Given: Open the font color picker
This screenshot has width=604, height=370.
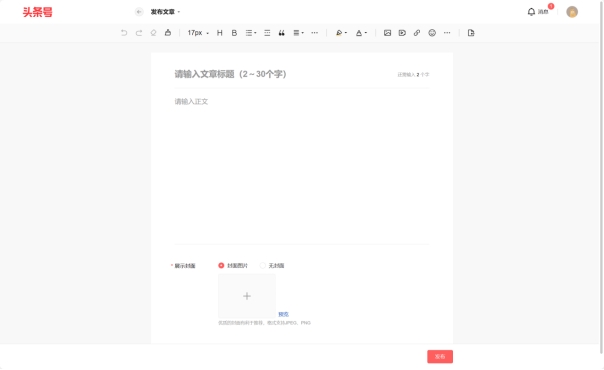Looking at the screenshot, I should pyautogui.click(x=361, y=33).
